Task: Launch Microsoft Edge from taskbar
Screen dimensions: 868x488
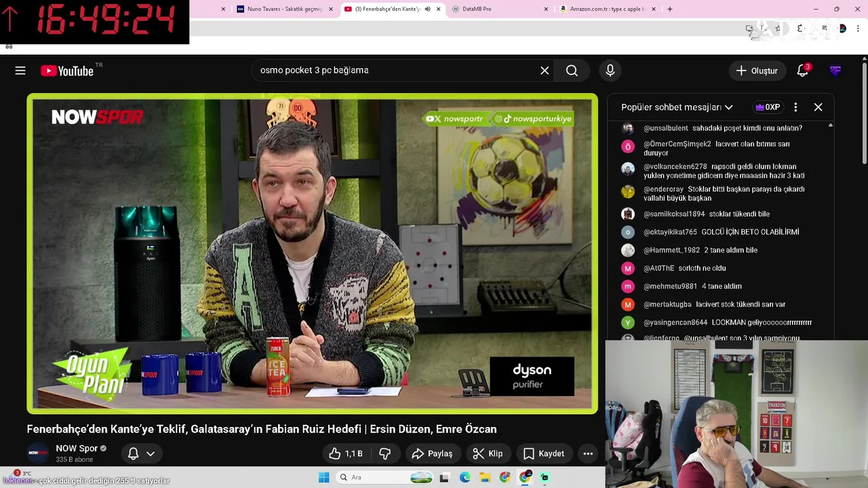Action: coord(465,477)
